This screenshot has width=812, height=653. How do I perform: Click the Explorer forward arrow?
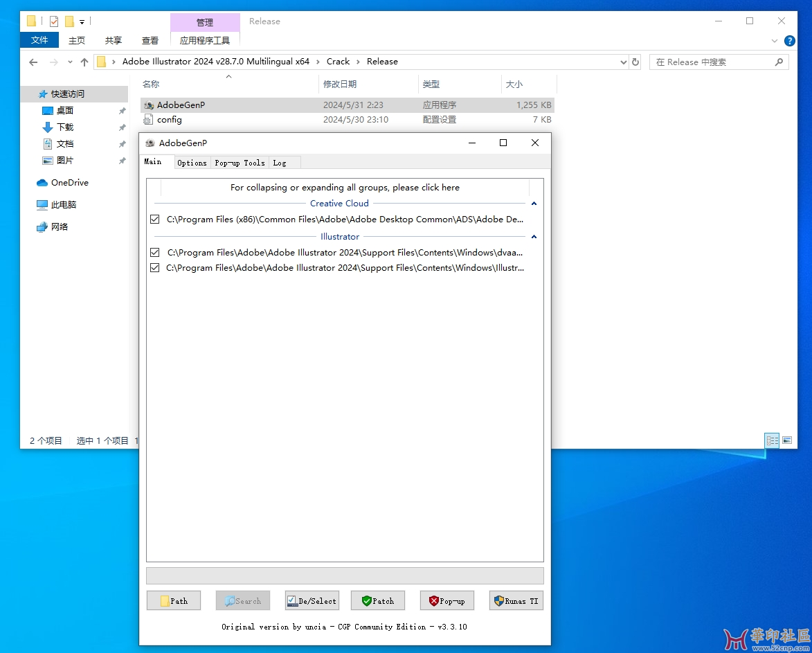click(x=53, y=62)
